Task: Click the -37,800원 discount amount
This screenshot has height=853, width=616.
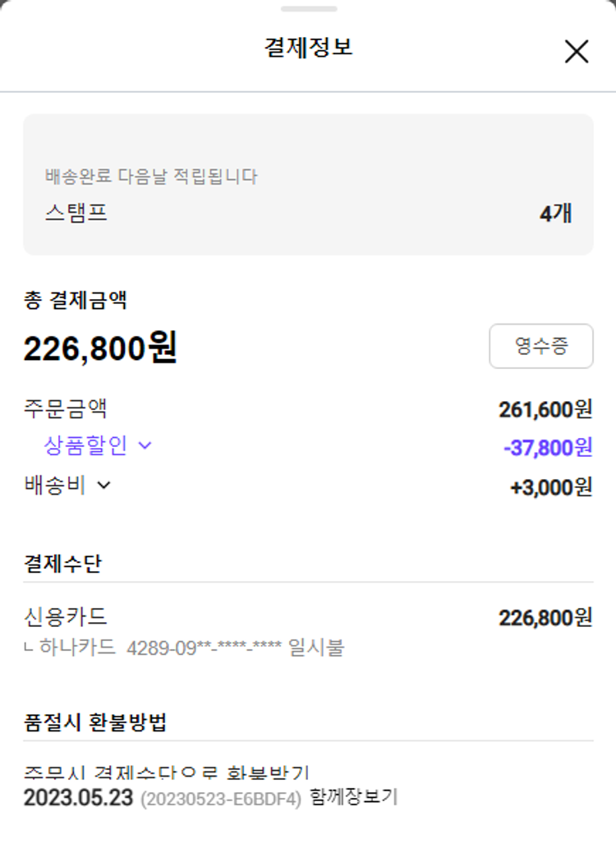Action: pyautogui.click(x=548, y=448)
